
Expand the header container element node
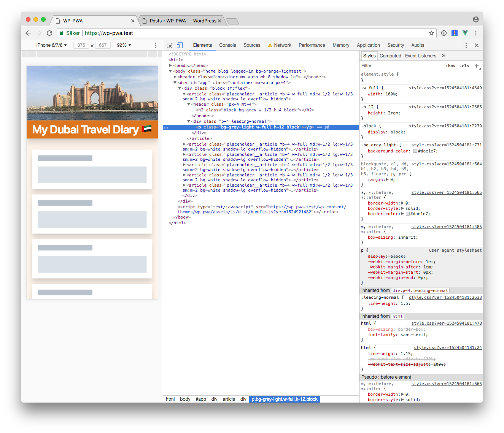point(175,77)
